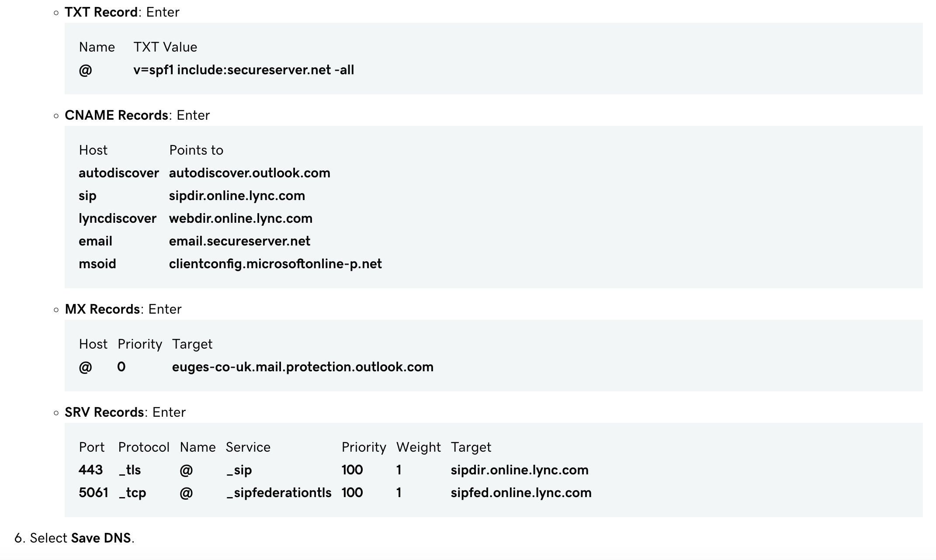
Task: Click the CNAME Records heading
Action: click(x=116, y=115)
